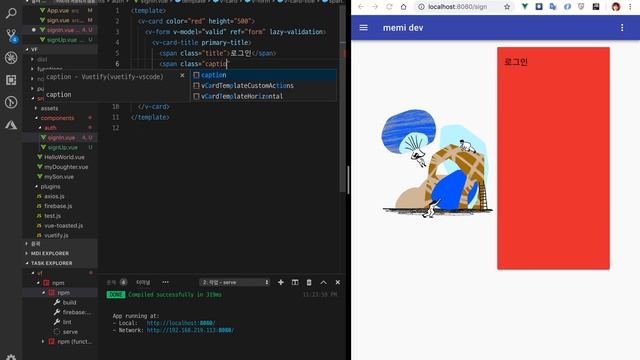Screen dimensions: 640x360
Task: Close the terminal panel
Action: point(338,282)
